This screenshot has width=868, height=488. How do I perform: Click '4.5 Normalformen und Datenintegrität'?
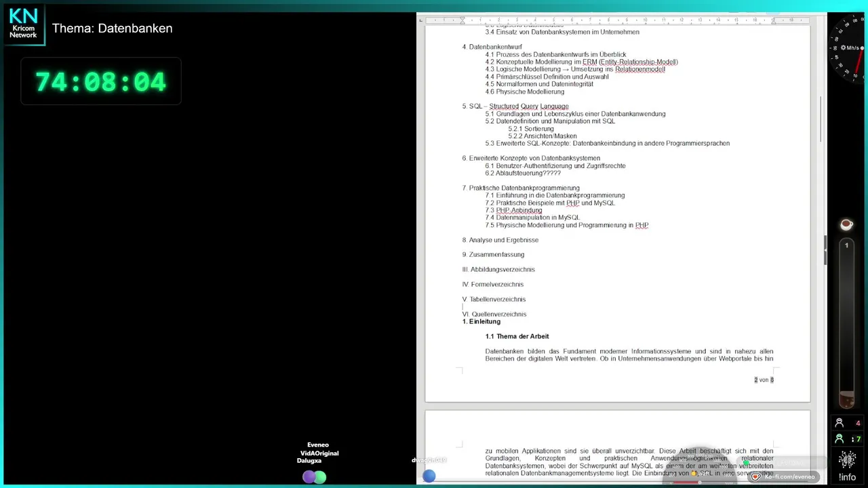[539, 84]
